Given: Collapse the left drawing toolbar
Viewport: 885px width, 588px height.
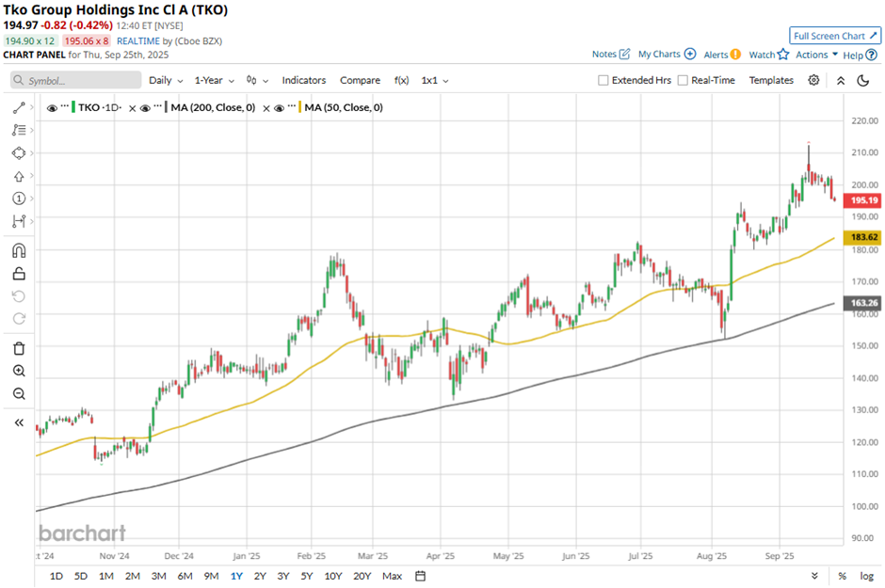Looking at the screenshot, I should click(x=19, y=422).
